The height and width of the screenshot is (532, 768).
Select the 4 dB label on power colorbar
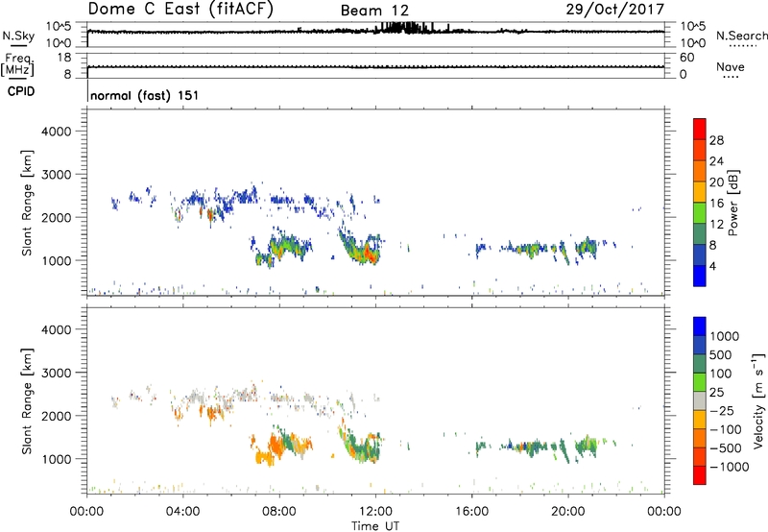click(x=713, y=266)
